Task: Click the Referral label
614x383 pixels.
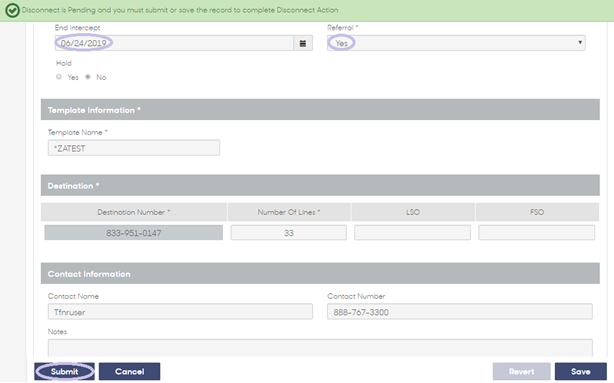Action: [342, 28]
